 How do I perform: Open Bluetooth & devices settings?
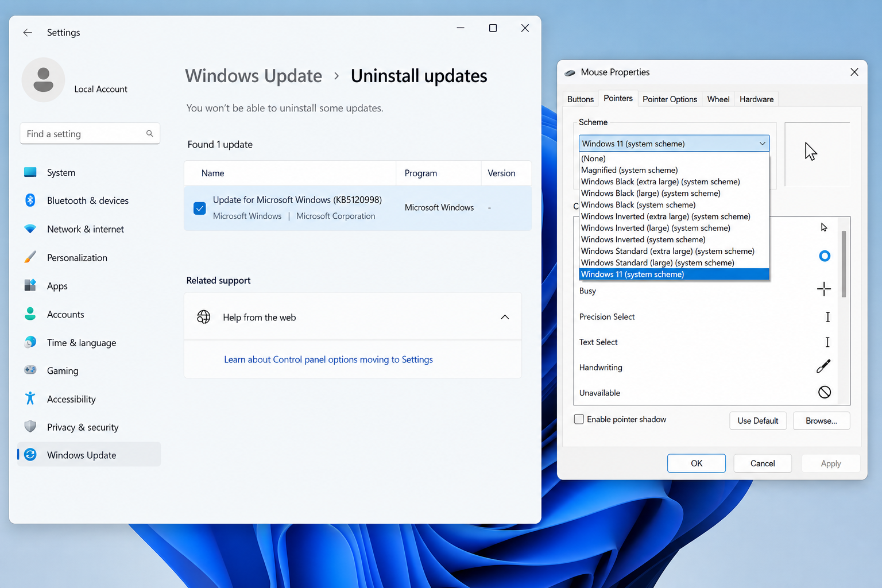tap(89, 200)
